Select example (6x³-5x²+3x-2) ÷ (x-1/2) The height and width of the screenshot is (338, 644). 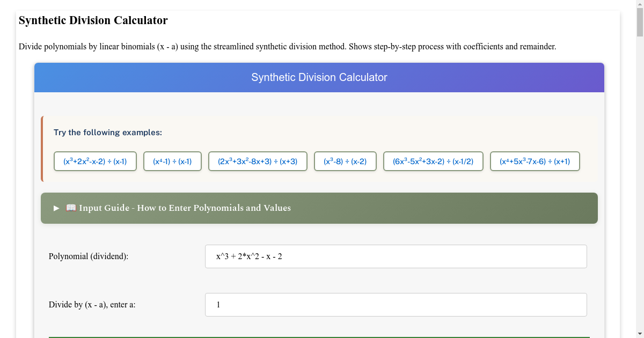433,161
